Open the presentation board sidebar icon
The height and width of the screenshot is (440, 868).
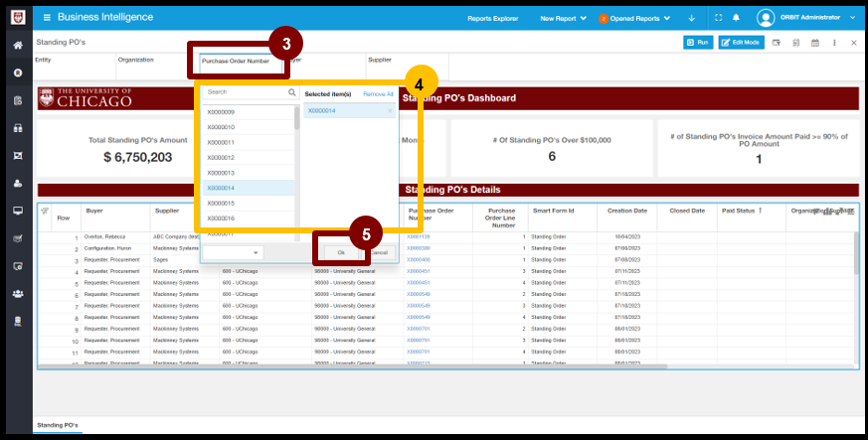tap(18, 156)
